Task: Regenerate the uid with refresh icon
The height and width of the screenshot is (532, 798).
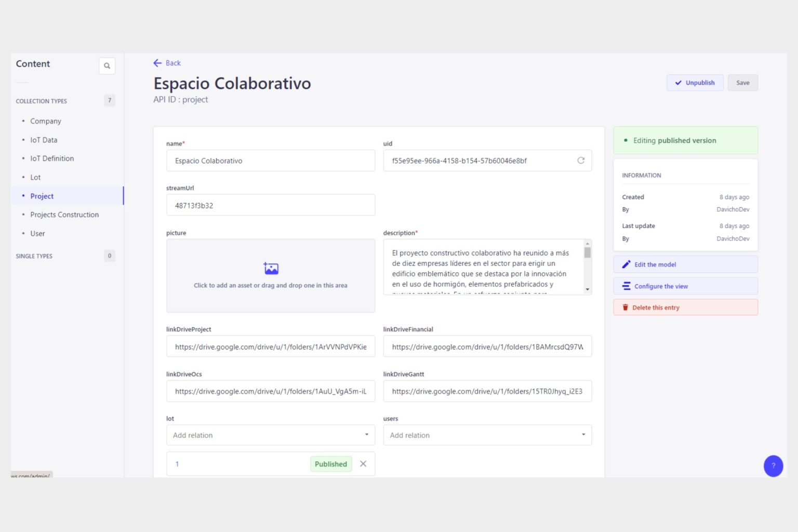Action: tap(581, 161)
